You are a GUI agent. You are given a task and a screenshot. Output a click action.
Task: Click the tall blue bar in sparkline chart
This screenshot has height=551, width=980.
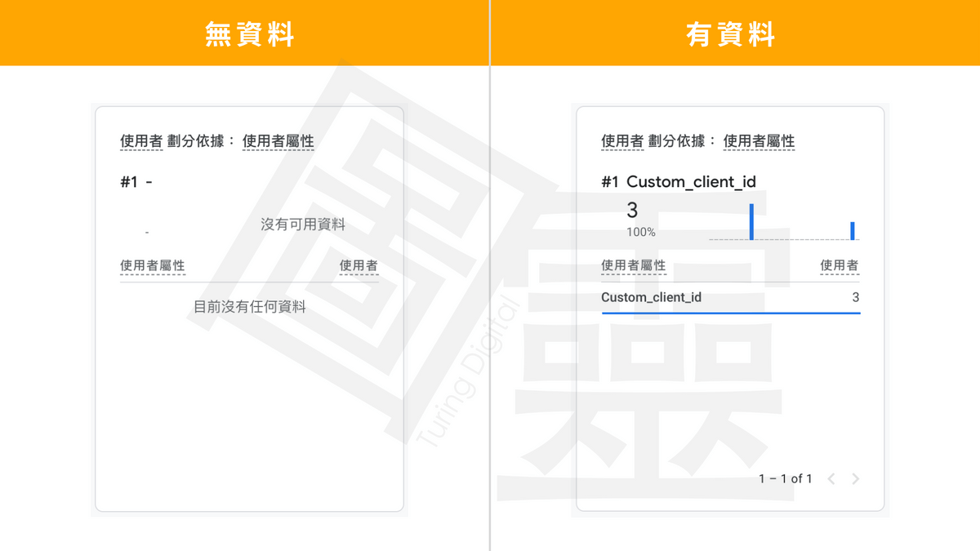[x=751, y=222]
